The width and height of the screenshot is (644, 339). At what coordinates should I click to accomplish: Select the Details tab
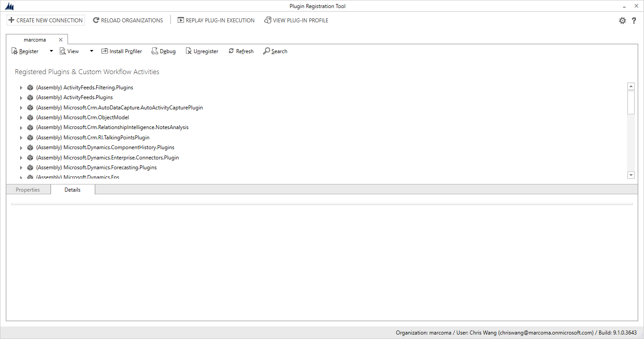[x=72, y=190]
